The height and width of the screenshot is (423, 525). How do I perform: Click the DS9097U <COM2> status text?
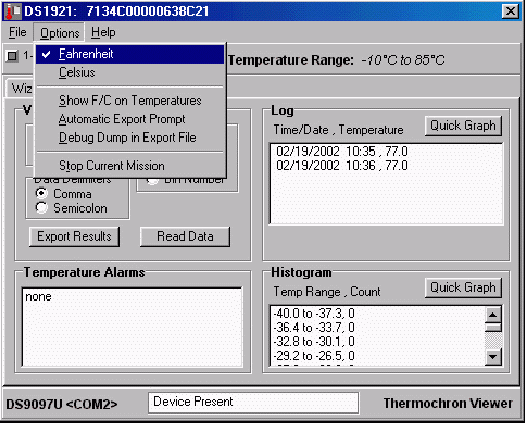pyautogui.click(x=62, y=404)
